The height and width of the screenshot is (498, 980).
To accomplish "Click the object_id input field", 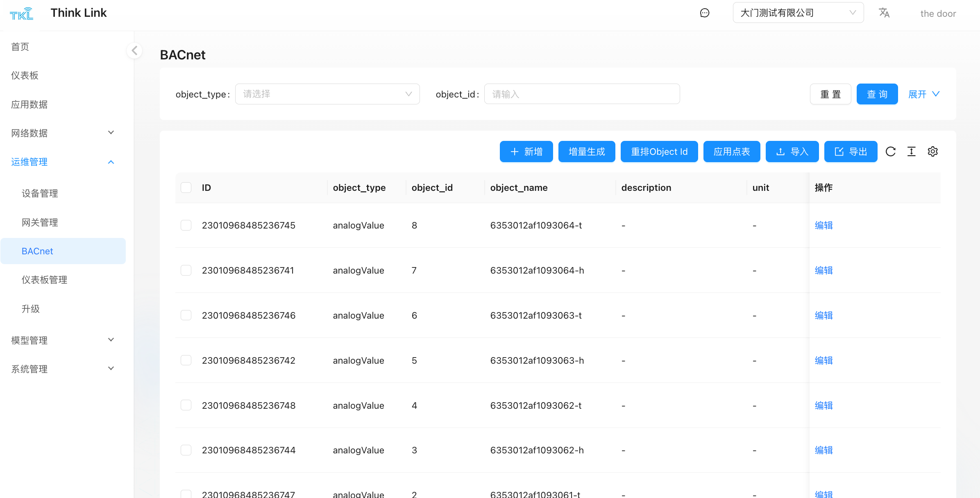I will point(582,94).
